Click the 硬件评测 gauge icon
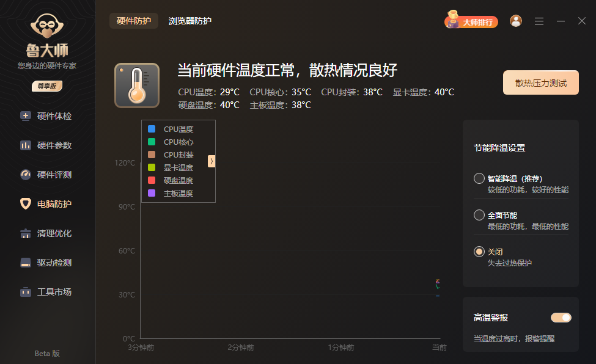The height and width of the screenshot is (364, 596). (26, 175)
